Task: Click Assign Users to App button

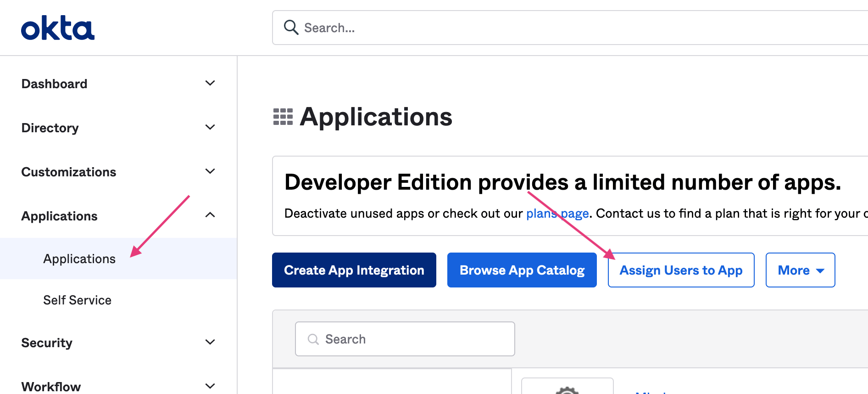Action: [x=681, y=270]
